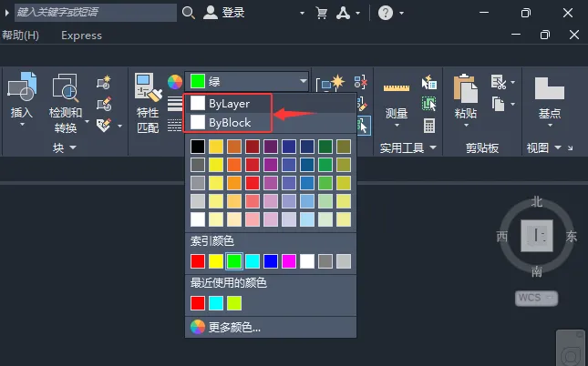Viewport: 588px width, 366px height.
Task: Expand the Block (块) panel dropdown
Action: pyautogui.click(x=73, y=147)
